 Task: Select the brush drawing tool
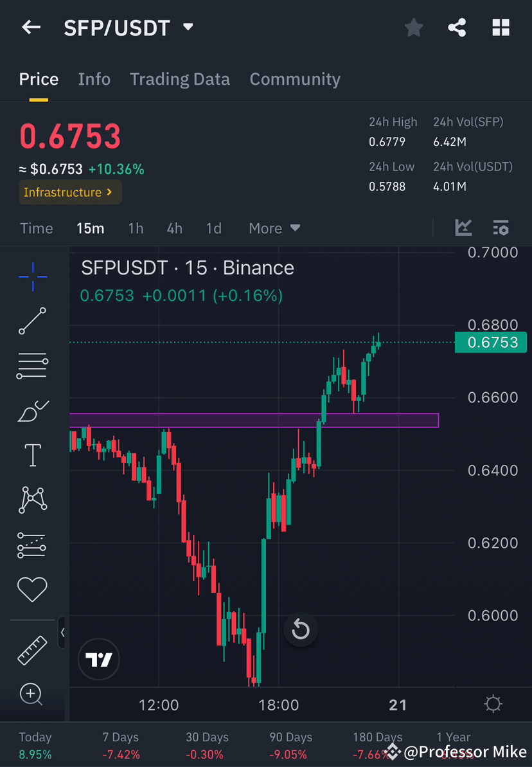(32, 410)
